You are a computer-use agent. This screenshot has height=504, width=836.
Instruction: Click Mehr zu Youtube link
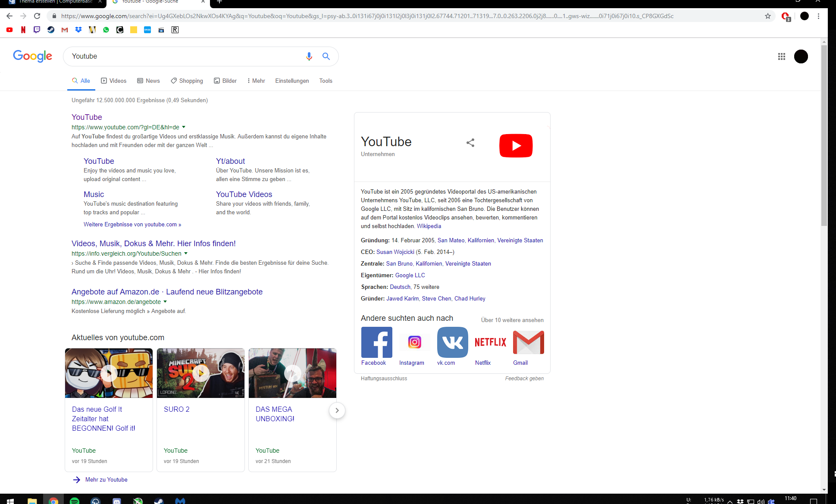[x=106, y=480]
